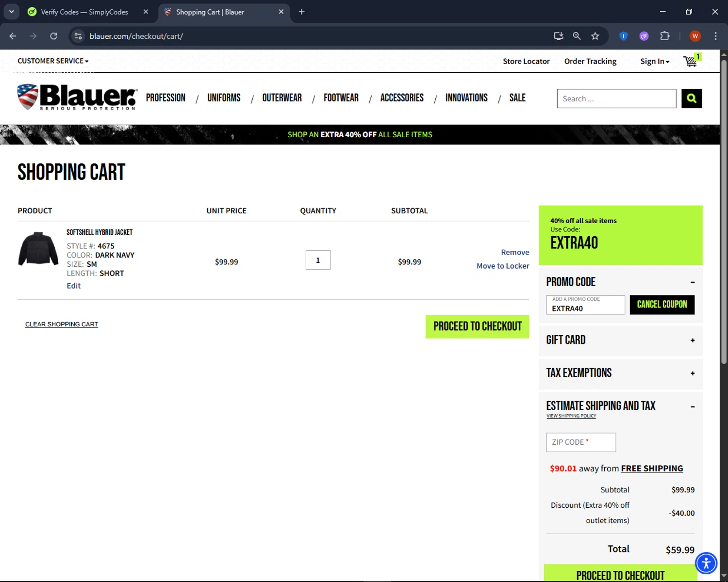Image resolution: width=728 pixels, height=582 pixels.
Task: View site information icon in address bar
Action: coord(78,36)
